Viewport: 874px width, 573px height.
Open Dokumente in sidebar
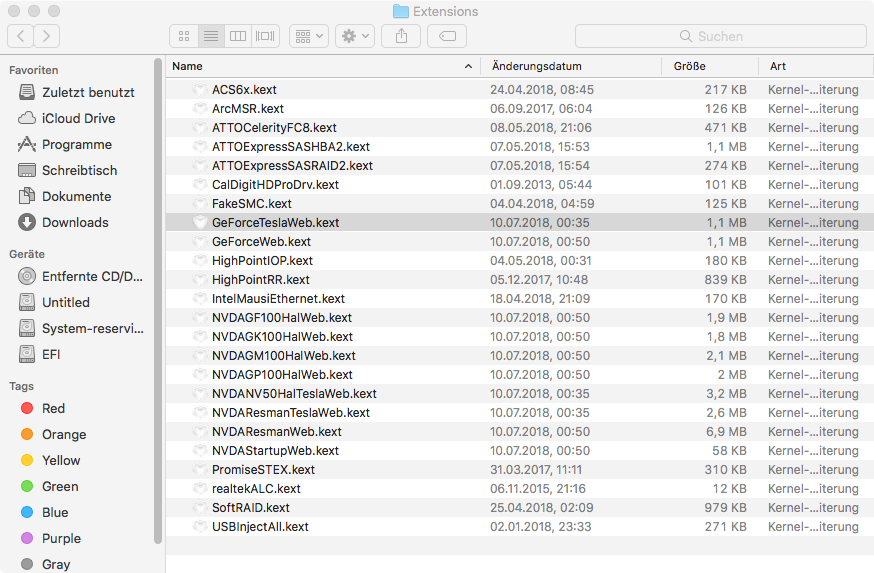pos(65,196)
